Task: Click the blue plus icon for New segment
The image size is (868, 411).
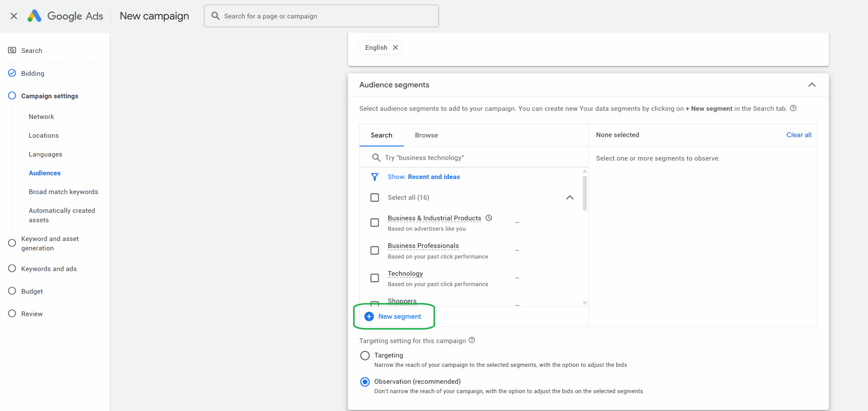Action: click(369, 317)
